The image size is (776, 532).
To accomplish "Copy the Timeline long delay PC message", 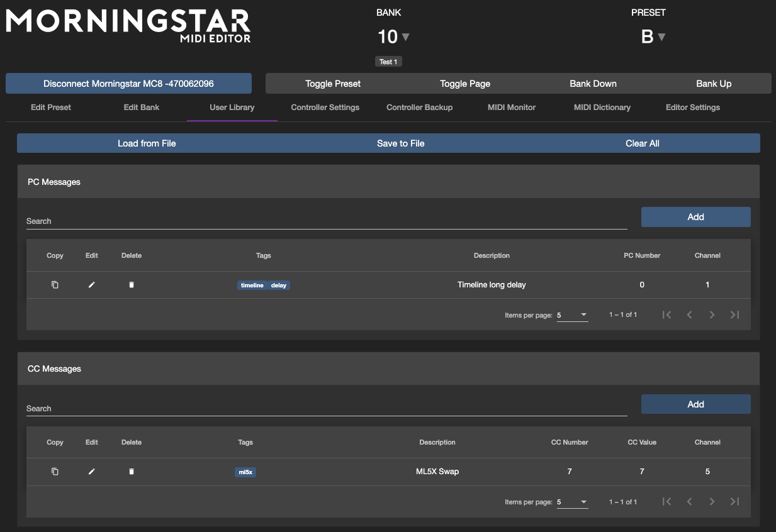I will tap(55, 285).
